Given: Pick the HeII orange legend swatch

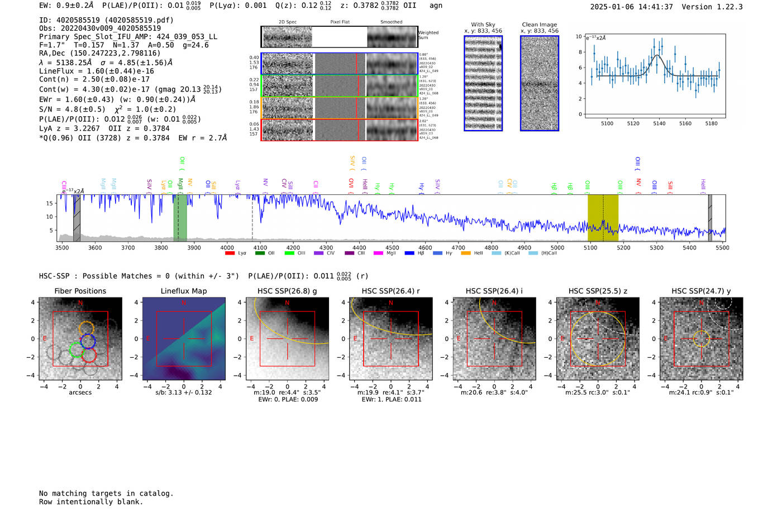Looking at the screenshot, I should [x=466, y=253].
